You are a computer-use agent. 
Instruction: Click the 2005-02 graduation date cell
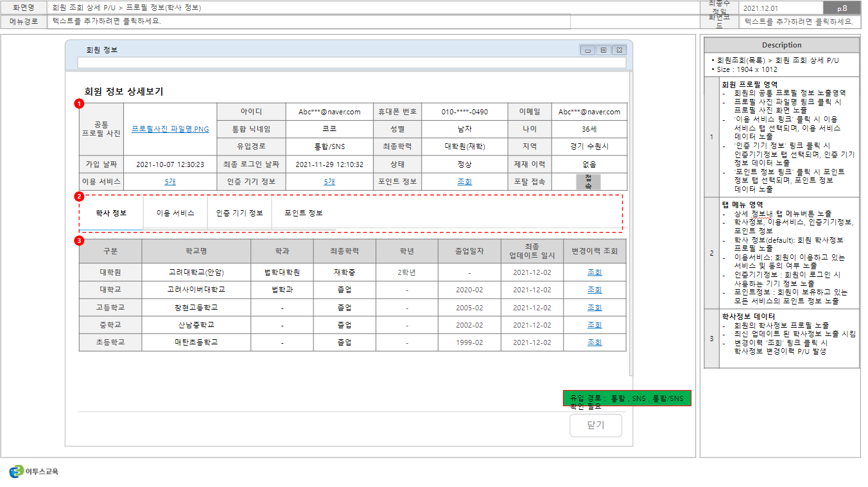click(x=469, y=308)
